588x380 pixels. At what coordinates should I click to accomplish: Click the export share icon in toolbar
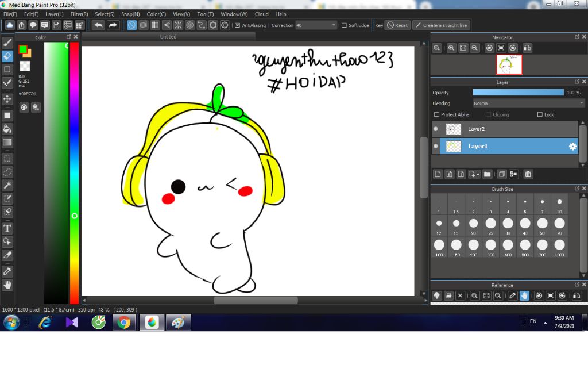tap(21, 25)
